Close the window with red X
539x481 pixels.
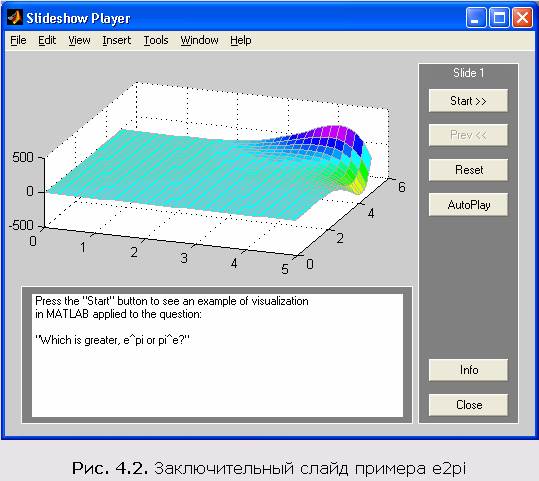tap(522, 17)
